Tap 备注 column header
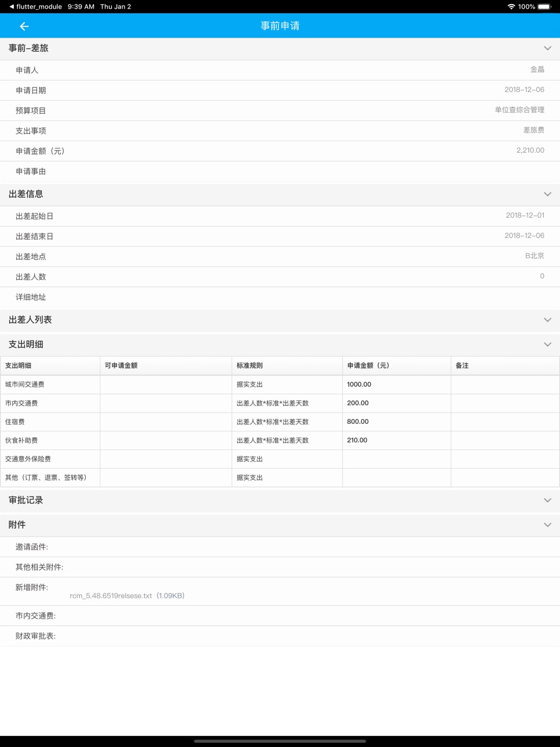This screenshot has height=747, width=560. [505, 365]
